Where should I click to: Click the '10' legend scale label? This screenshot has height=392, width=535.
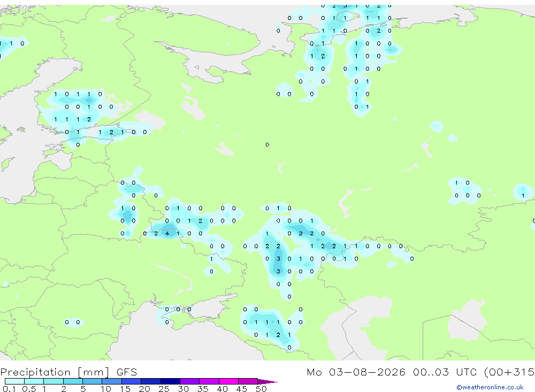[x=106, y=389]
